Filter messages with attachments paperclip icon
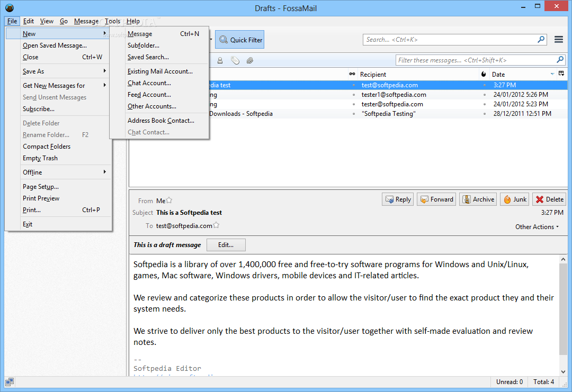572x392 pixels. click(250, 60)
